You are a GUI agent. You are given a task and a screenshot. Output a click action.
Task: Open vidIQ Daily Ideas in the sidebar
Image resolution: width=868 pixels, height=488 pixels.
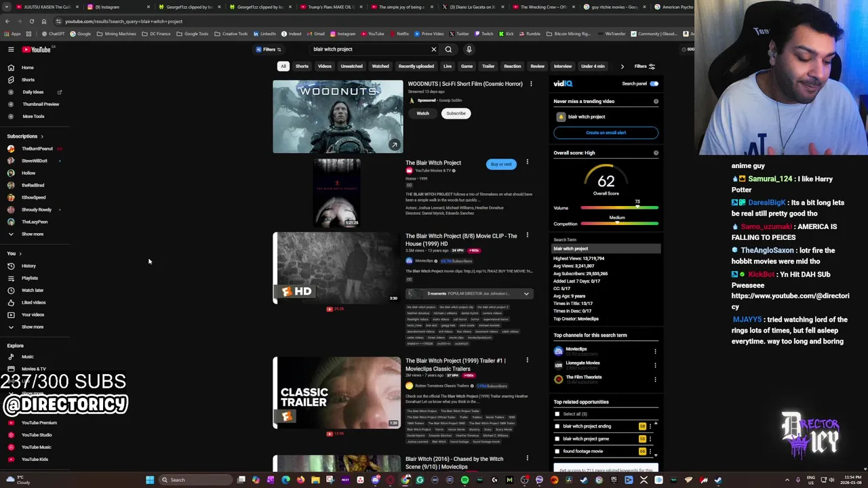pos(33,92)
